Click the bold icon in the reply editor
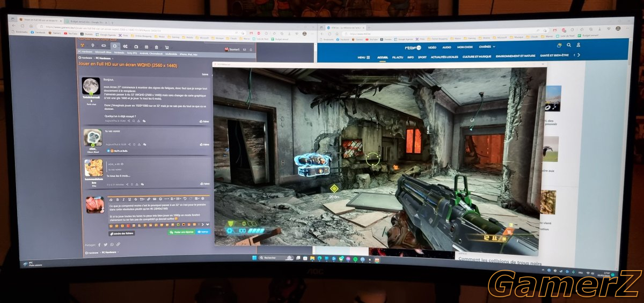Image resolution: width=644 pixels, height=303 pixels. pyautogui.click(x=118, y=199)
